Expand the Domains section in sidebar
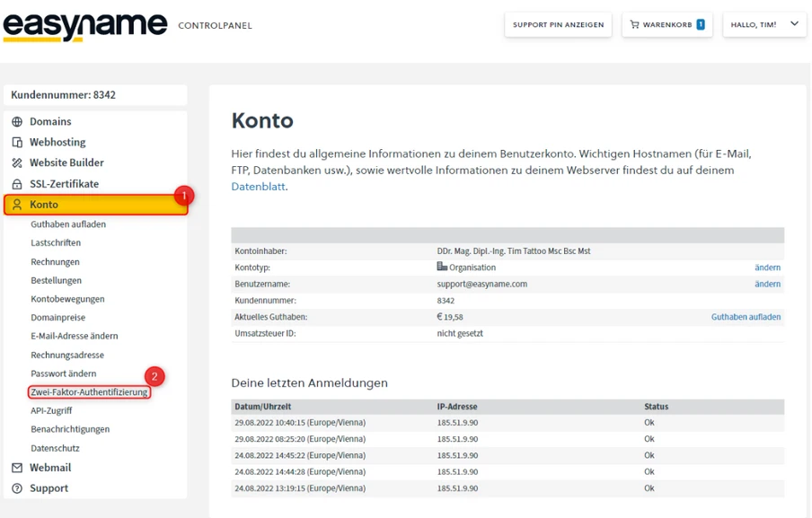The width and height of the screenshot is (812, 518). pos(49,121)
